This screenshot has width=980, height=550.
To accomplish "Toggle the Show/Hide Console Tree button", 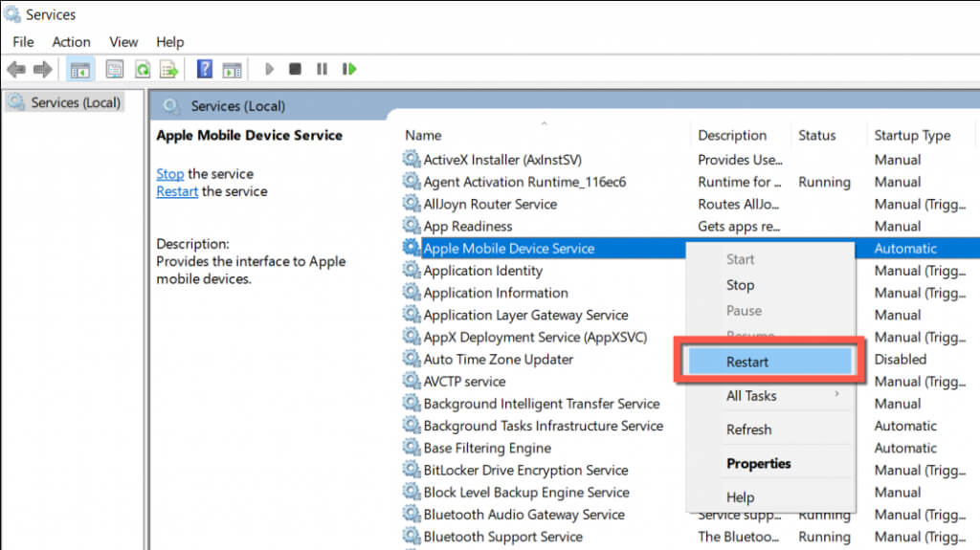I will 80,69.
